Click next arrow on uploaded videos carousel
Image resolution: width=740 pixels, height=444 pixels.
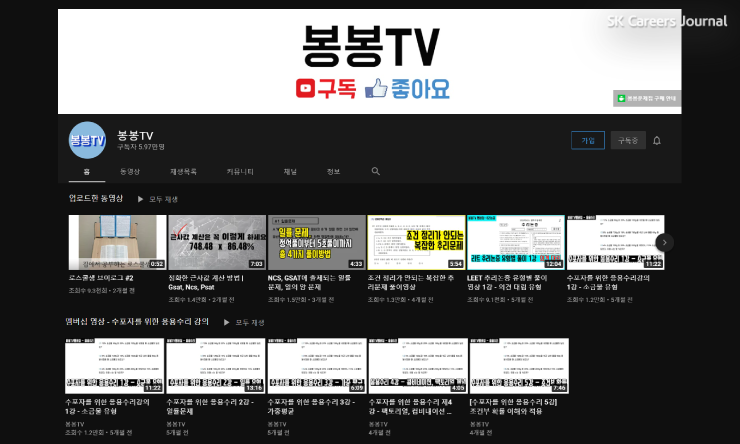coord(664,243)
